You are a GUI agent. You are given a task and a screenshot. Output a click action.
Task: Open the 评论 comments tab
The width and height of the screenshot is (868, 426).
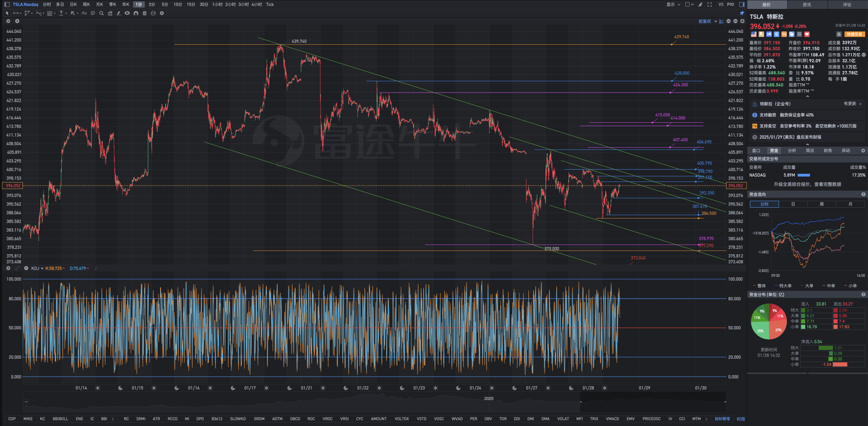847,4
